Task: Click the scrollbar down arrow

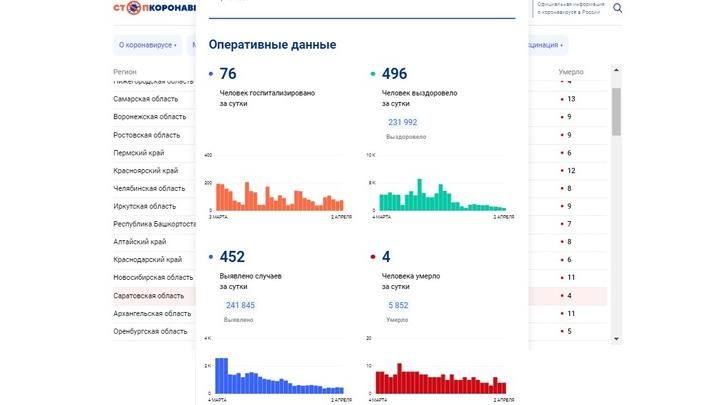Action: pyautogui.click(x=616, y=338)
